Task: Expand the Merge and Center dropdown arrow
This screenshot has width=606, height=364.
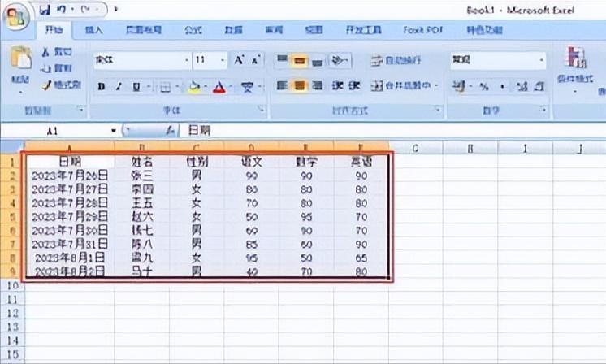Action: click(x=437, y=86)
